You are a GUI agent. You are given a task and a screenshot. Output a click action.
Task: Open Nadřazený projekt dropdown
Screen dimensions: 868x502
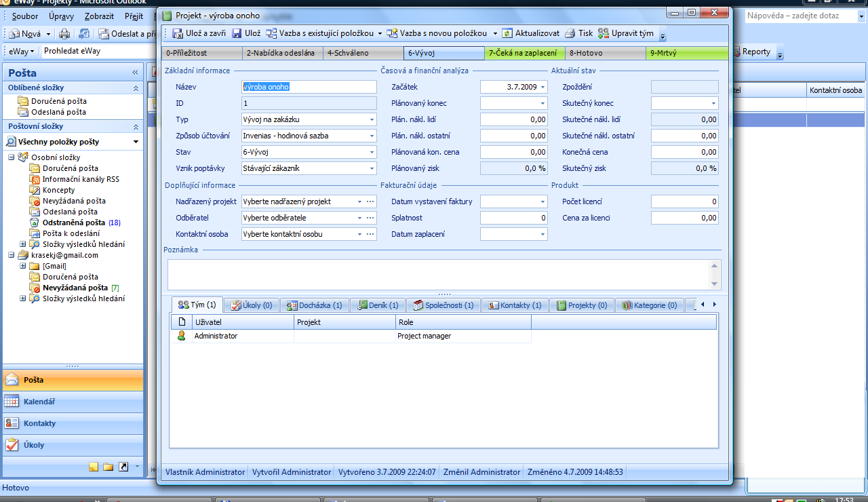tap(359, 201)
